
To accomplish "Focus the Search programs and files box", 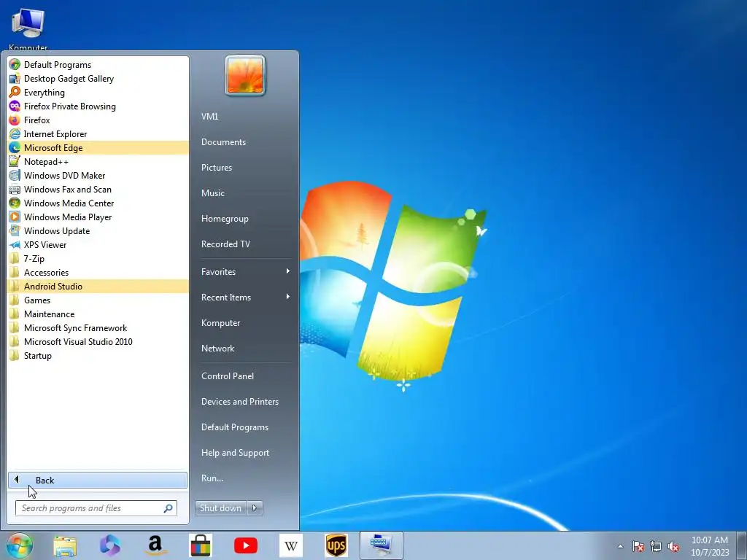I will coord(96,508).
